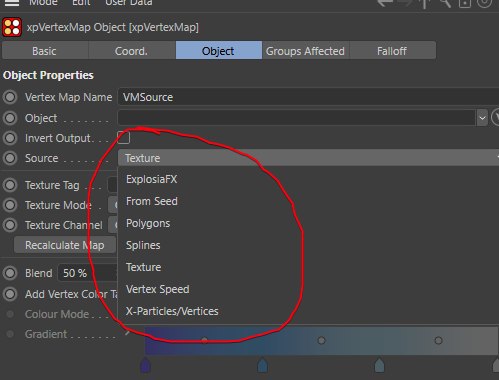Viewport: 499px width, 380px height.
Task: Select the Object tab
Action: click(219, 51)
